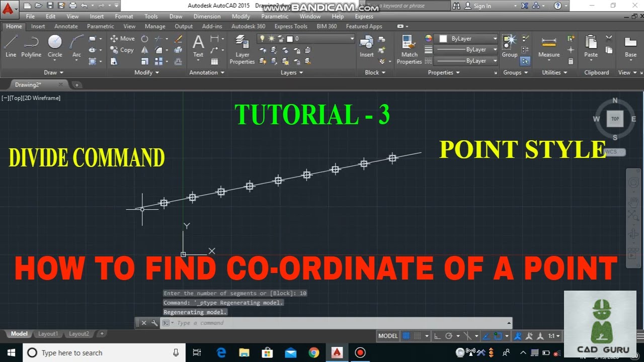Click Match Properties tool
The height and width of the screenshot is (362, 644).
(409, 50)
